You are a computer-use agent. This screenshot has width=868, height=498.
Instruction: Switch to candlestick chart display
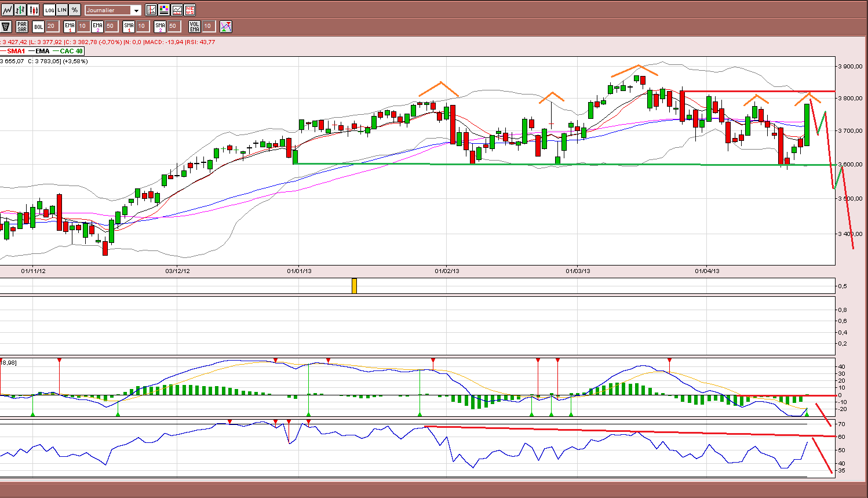33,10
